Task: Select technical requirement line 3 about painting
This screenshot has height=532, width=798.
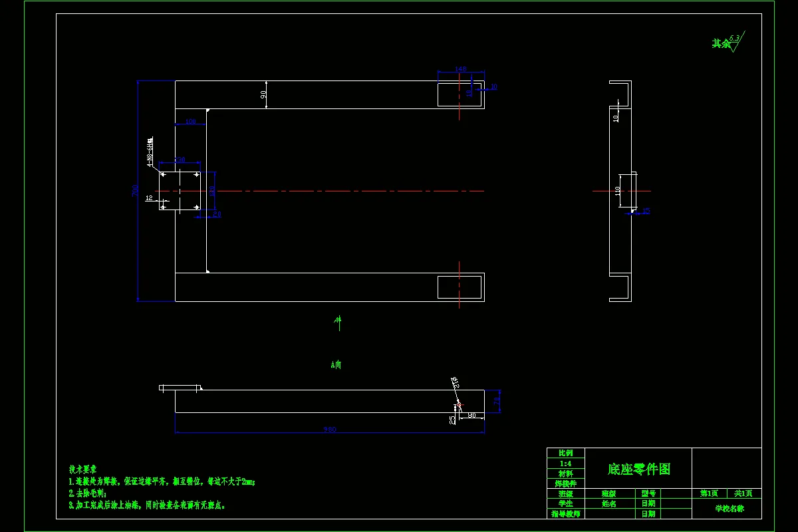Action: [147, 505]
